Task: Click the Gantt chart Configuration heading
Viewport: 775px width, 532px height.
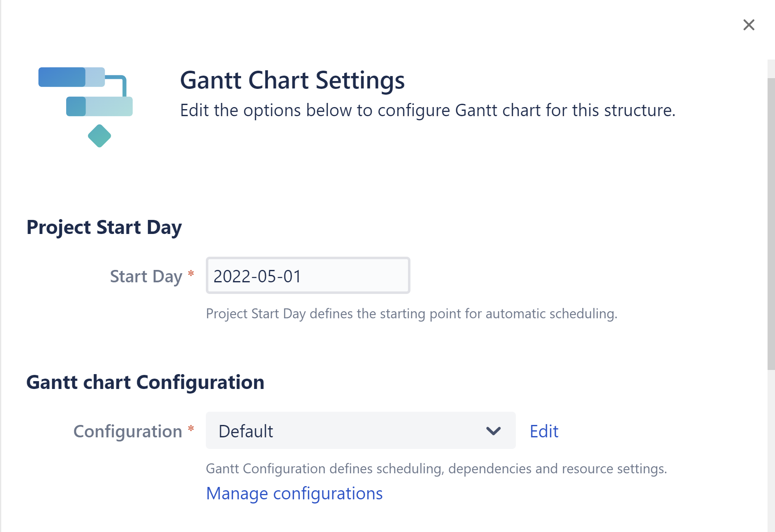Action: click(145, 382)
